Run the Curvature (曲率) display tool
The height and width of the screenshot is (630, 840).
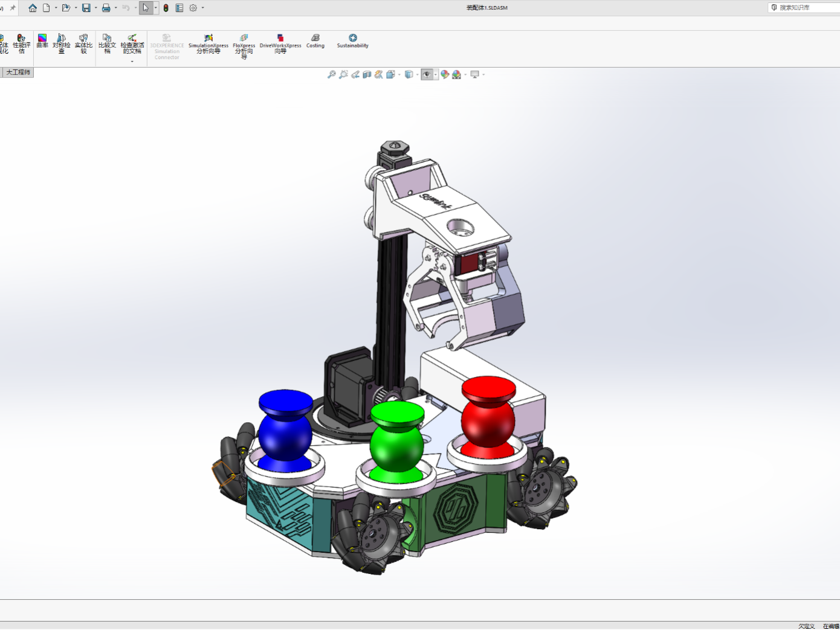pyautogui.click(x=42, y=41)
